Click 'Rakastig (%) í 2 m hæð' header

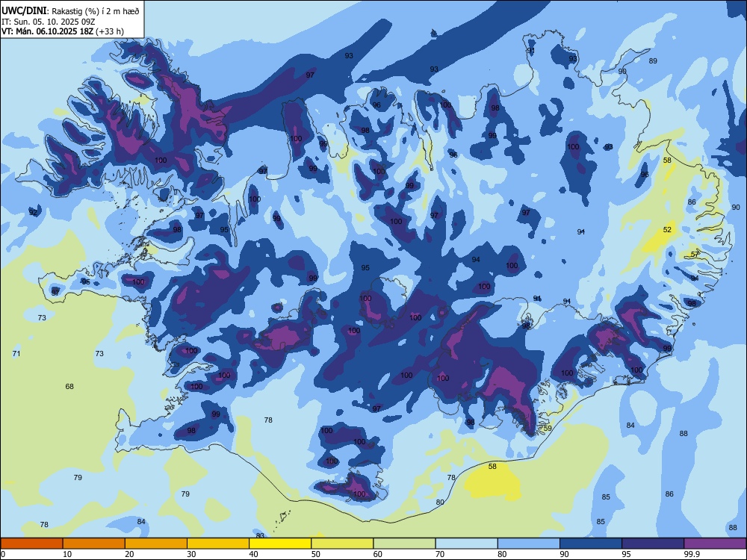tap(96, 11)
